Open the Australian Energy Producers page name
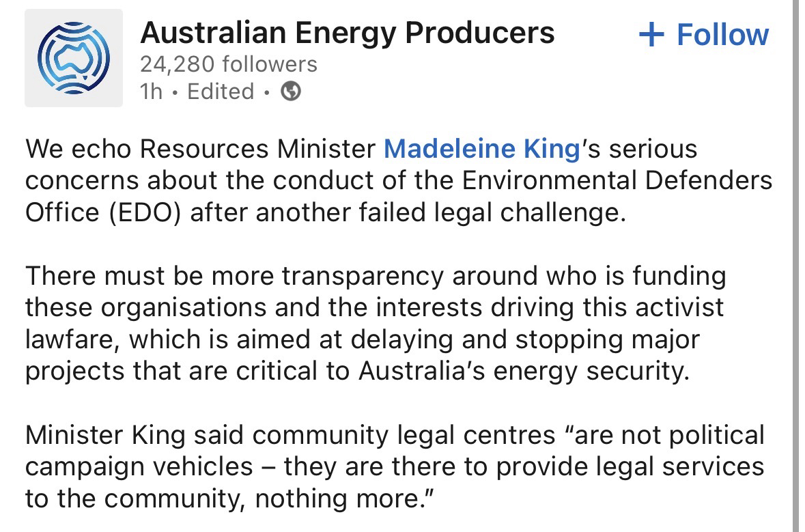805x532 pixels. click(x=347, y=32)
